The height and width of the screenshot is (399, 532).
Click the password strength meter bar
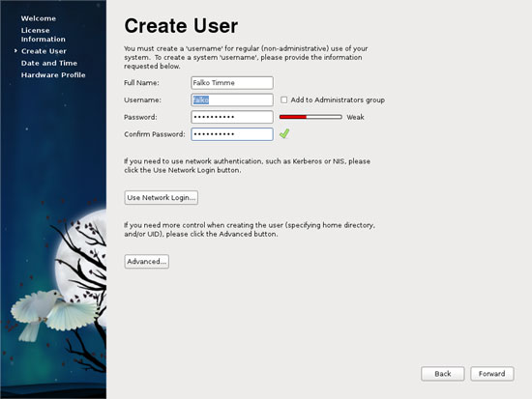pyautogui.click(x=310, y=117)
